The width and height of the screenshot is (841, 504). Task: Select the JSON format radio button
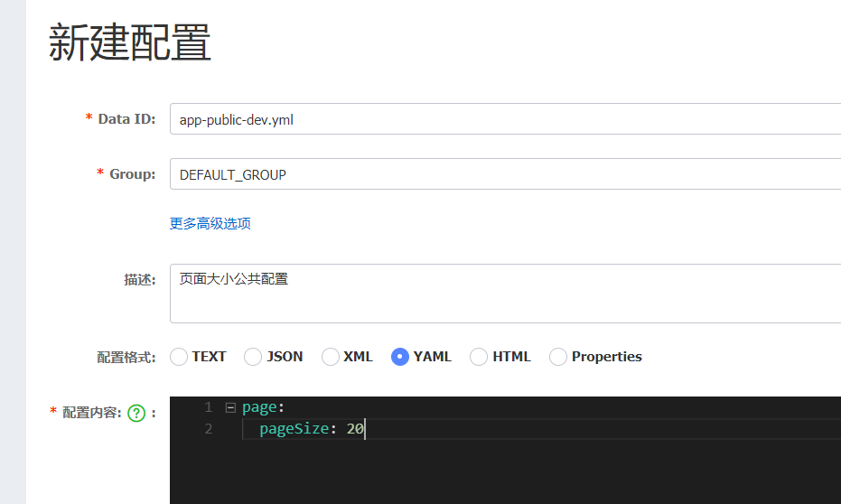coord(253,357)
